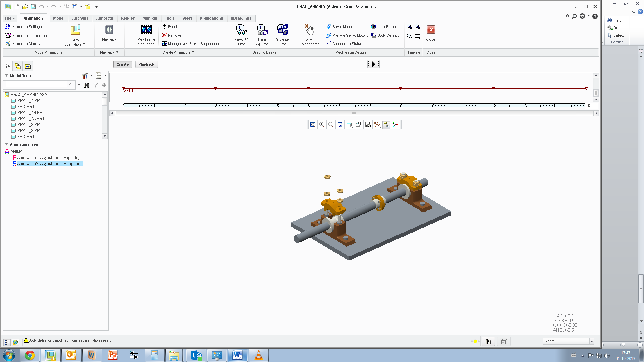Open Datum Display Filters icon

click(377, 125)
